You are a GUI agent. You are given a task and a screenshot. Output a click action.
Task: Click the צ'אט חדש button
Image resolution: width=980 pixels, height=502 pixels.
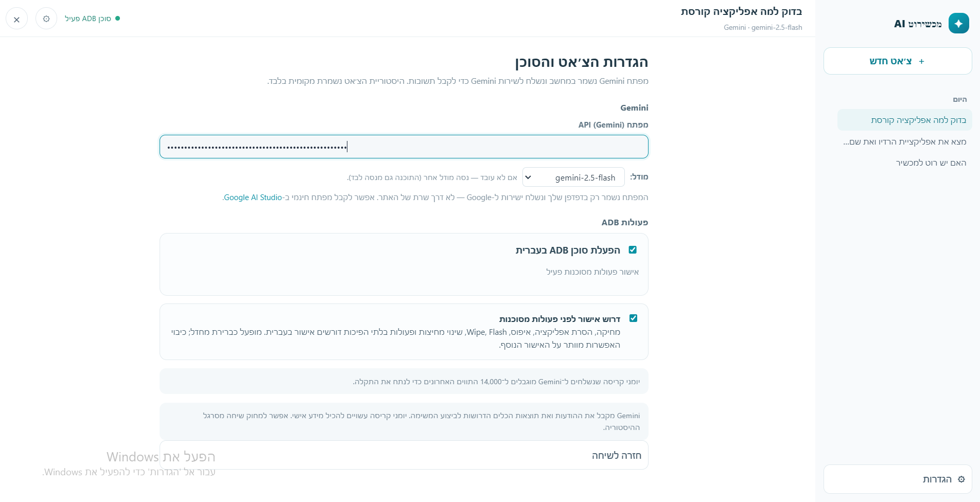898,61
